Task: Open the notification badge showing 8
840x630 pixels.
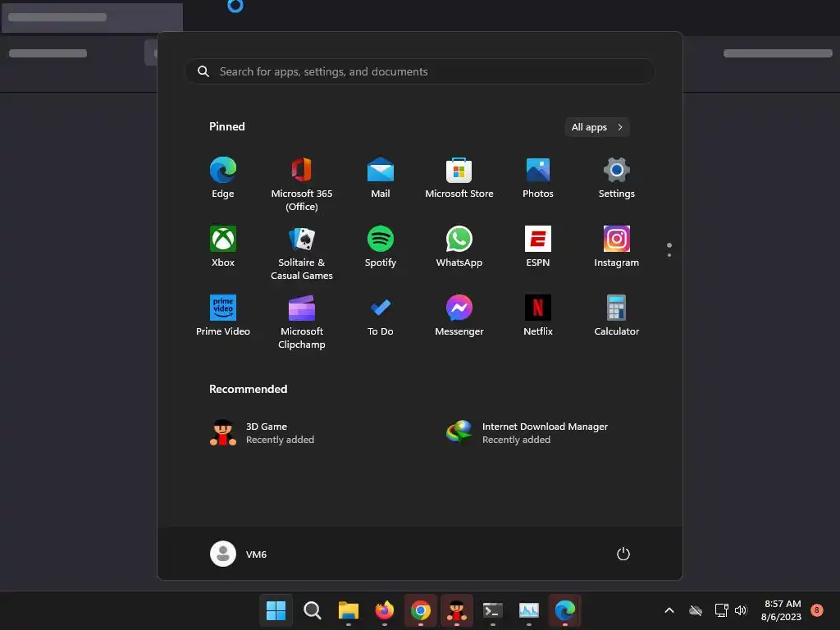Action: point(816,609)
